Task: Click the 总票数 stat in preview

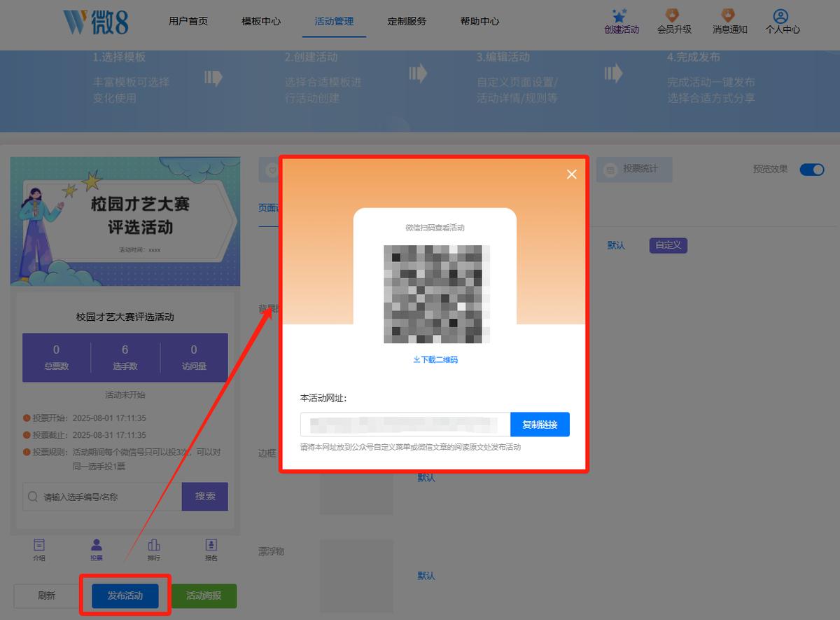Action: coord(57,357)
